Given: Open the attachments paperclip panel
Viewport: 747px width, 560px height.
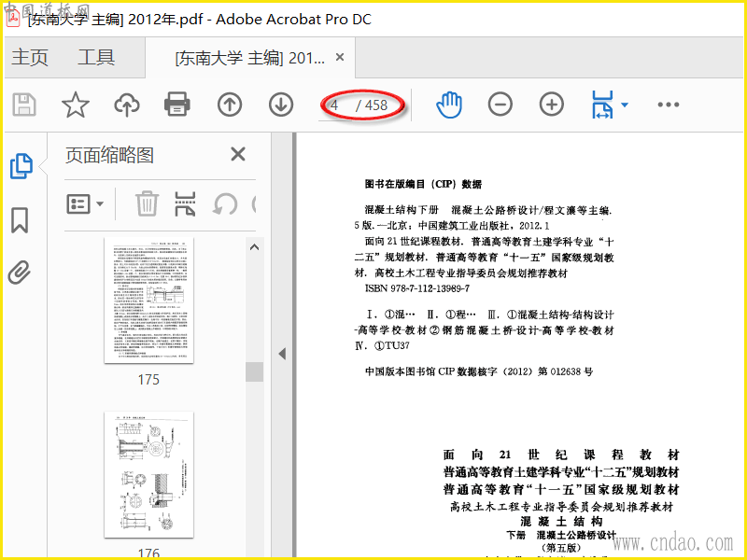Looking at the screenshot, I should (20, 273).
